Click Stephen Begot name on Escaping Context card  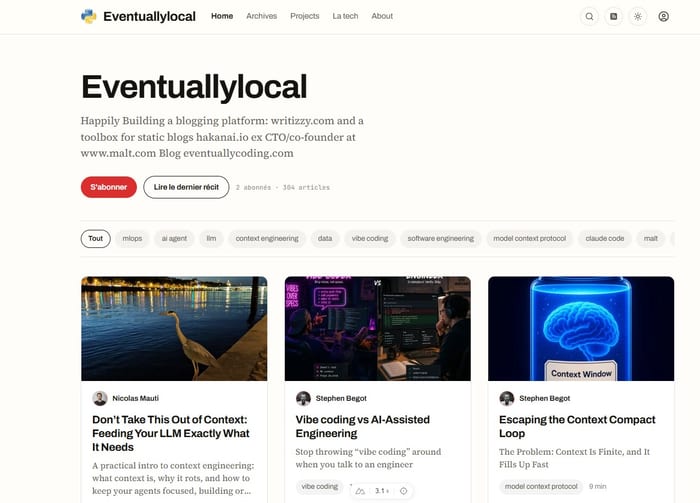(x=545, y=398)
